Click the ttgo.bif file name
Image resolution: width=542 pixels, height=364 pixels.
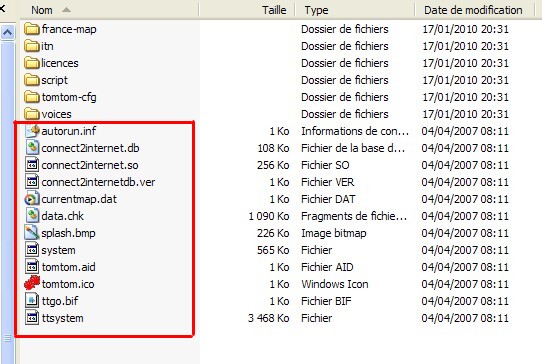[60, 301]
